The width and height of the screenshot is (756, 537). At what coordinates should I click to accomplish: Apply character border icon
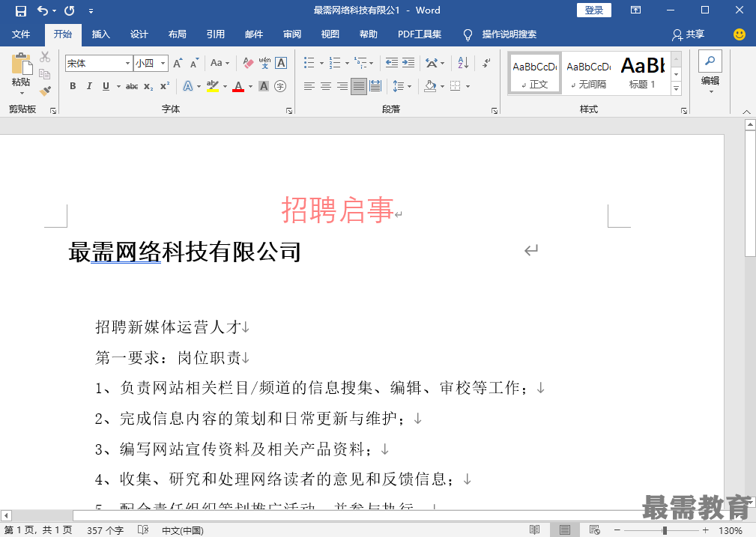(x=281, y=63)
